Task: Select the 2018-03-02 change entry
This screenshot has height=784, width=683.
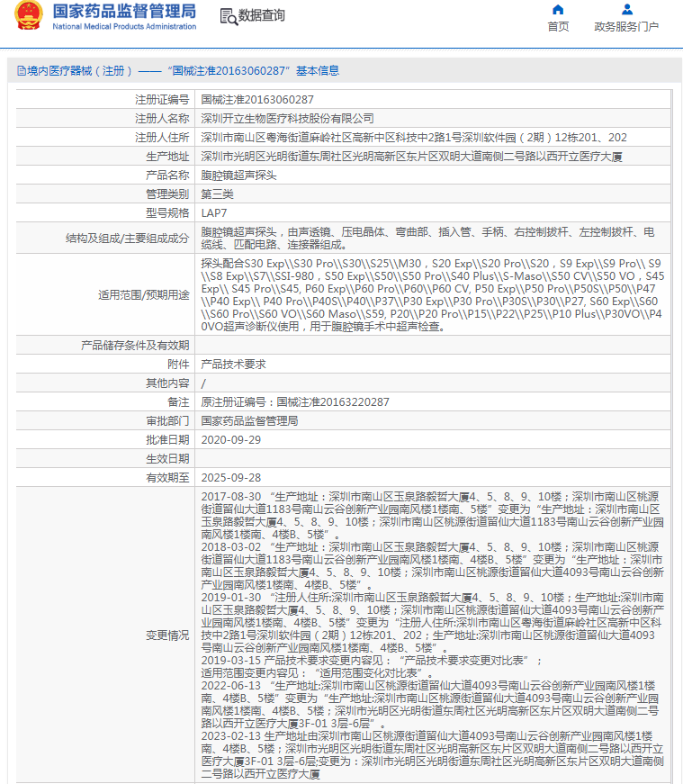Action: click(433, 566)
